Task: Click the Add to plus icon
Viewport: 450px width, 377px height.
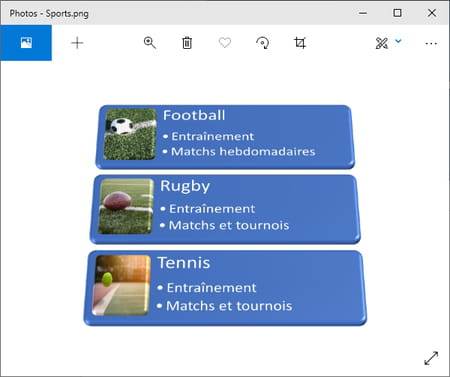Action: coord(77,43)
